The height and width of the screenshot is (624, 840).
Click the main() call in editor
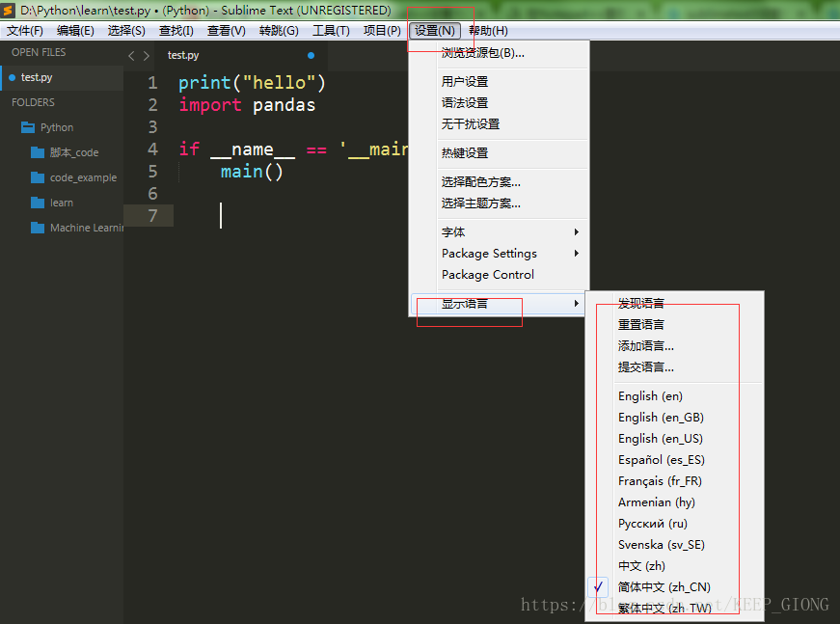(252, 172)
